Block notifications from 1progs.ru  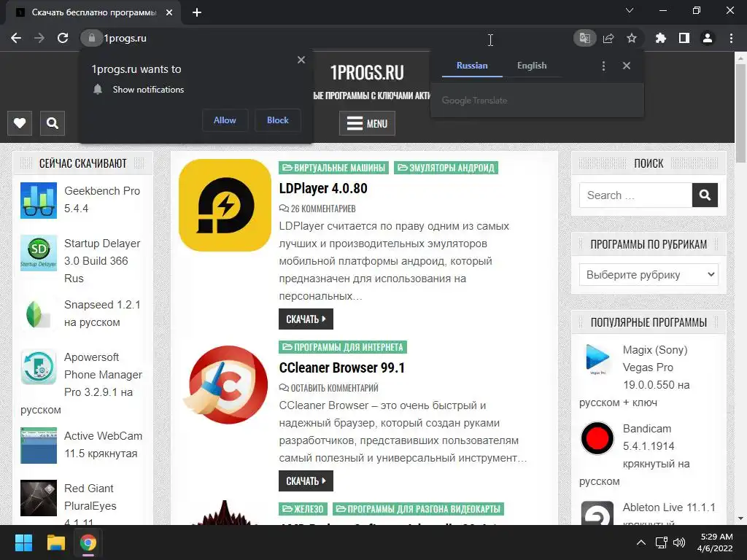(278, 120)
